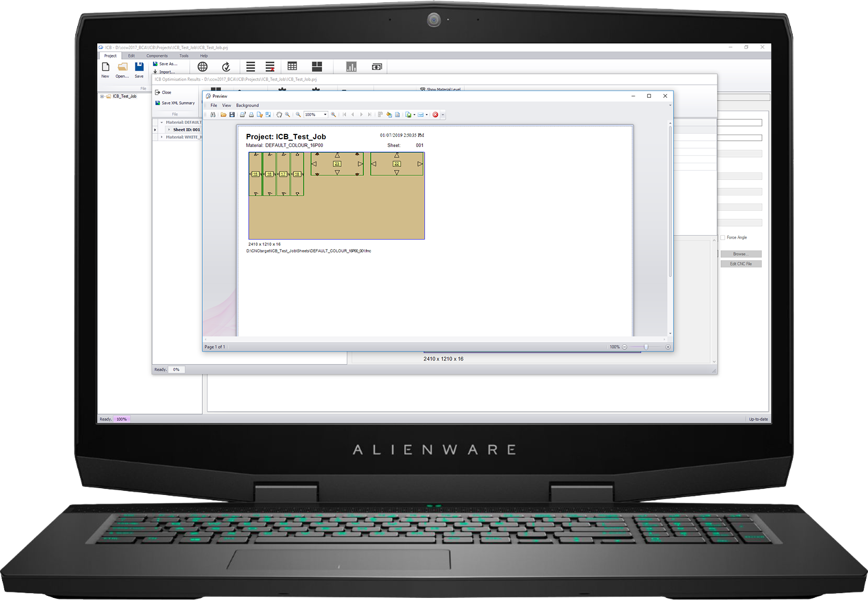This screenshot has width=868, height=600.
Task: Click the plus button of zoom slider
Action: [668, 347]
